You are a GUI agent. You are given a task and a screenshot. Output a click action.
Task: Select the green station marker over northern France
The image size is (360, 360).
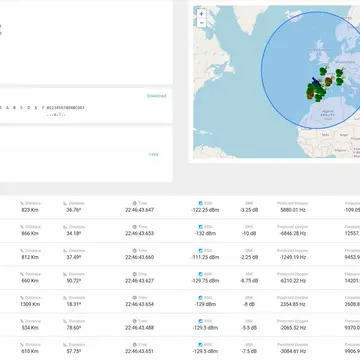pyautogui.click(x=323, y=71)
